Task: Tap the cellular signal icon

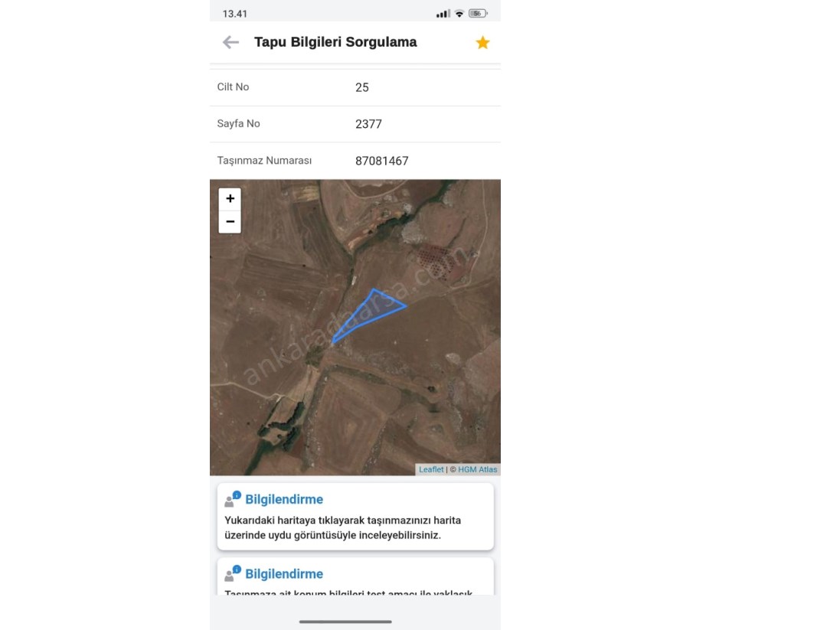Action: [443, 14]
